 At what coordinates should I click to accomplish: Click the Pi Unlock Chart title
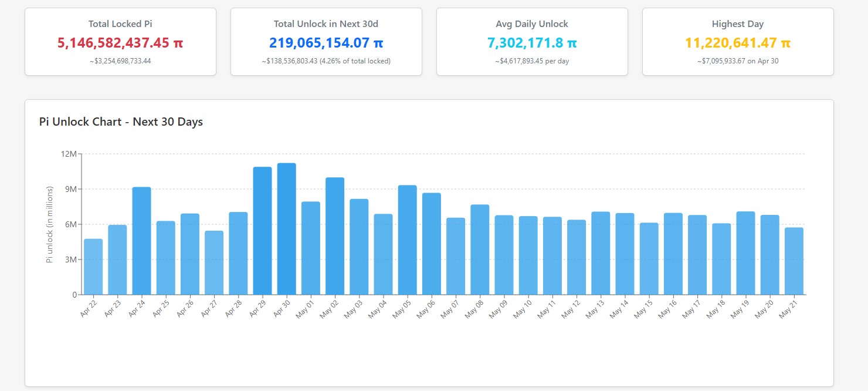pos(121,122)
